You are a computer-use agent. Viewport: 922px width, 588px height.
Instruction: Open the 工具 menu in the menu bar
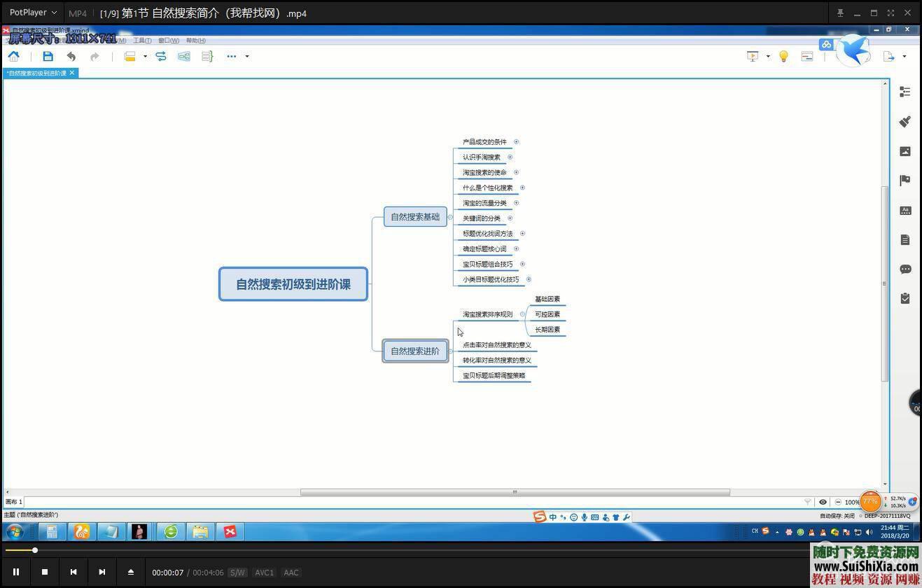[142, 41]
